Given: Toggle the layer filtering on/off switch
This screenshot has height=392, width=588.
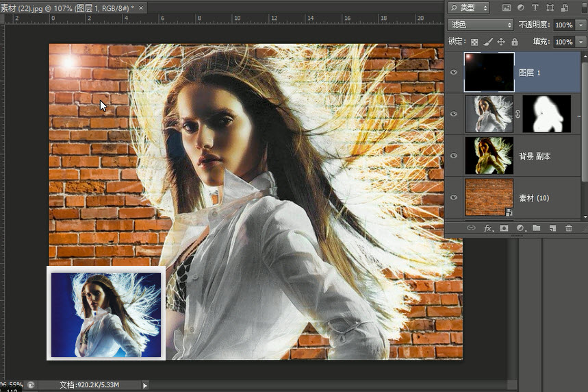Looking at the screenshot, I should click(x=585, y=8).
